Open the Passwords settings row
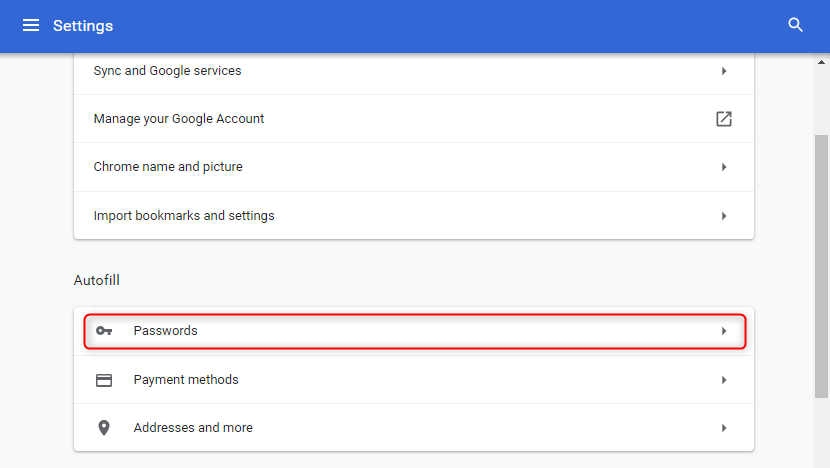This screenshot has width=830, height=468. pos(414,331)
